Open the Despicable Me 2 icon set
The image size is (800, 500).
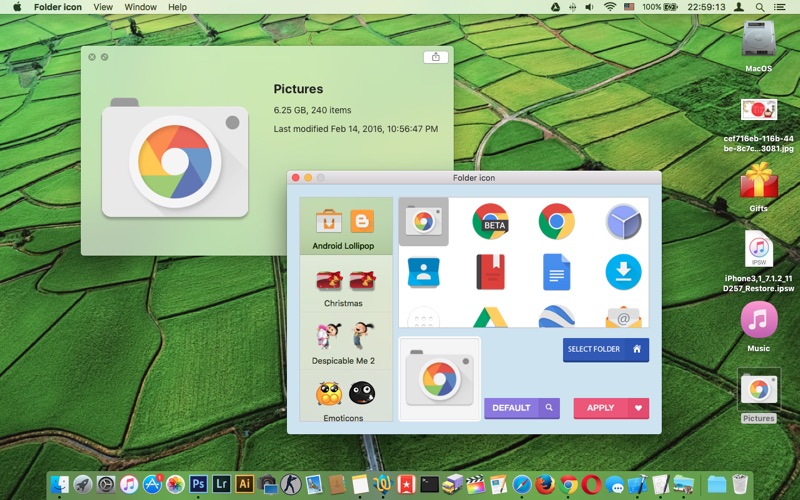click(x=345, y=341)
